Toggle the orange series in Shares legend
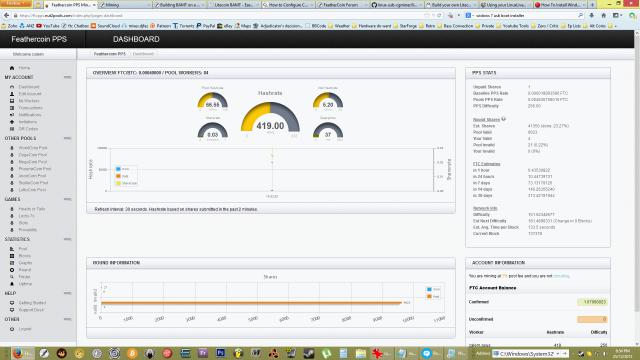The width and height of the screenshot is (640, 360). point(433,297)
